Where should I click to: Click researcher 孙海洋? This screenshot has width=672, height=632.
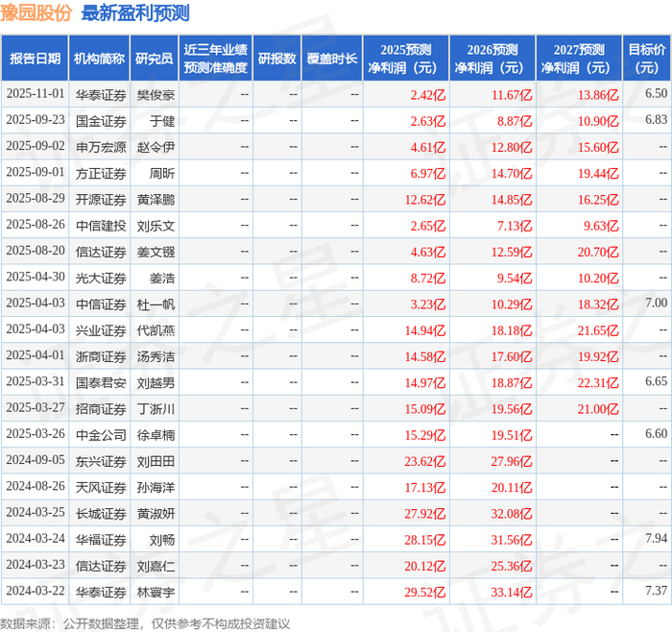click(156, 487)
